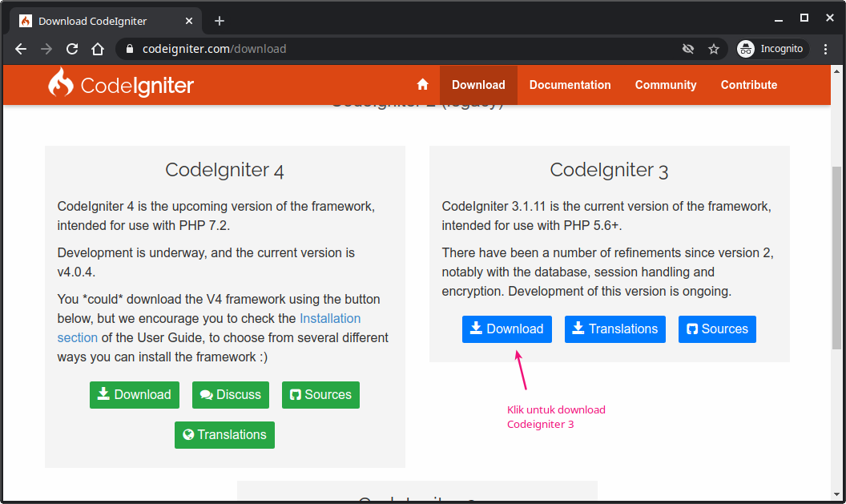The image size is (846, 504).
Task: Click the home icon in the site navbar
Action: (x=422, y=84)
